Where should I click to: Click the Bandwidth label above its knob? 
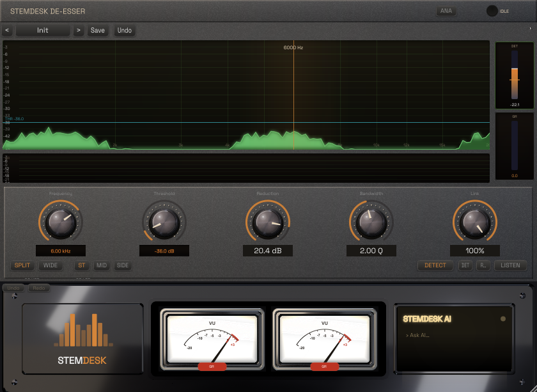[x=371, y=194]
